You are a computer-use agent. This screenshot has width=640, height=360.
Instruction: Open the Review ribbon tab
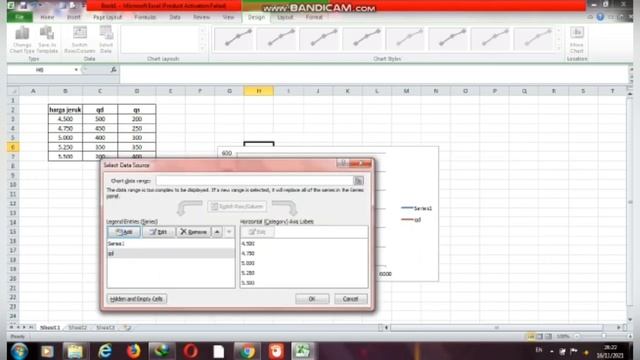201,17
